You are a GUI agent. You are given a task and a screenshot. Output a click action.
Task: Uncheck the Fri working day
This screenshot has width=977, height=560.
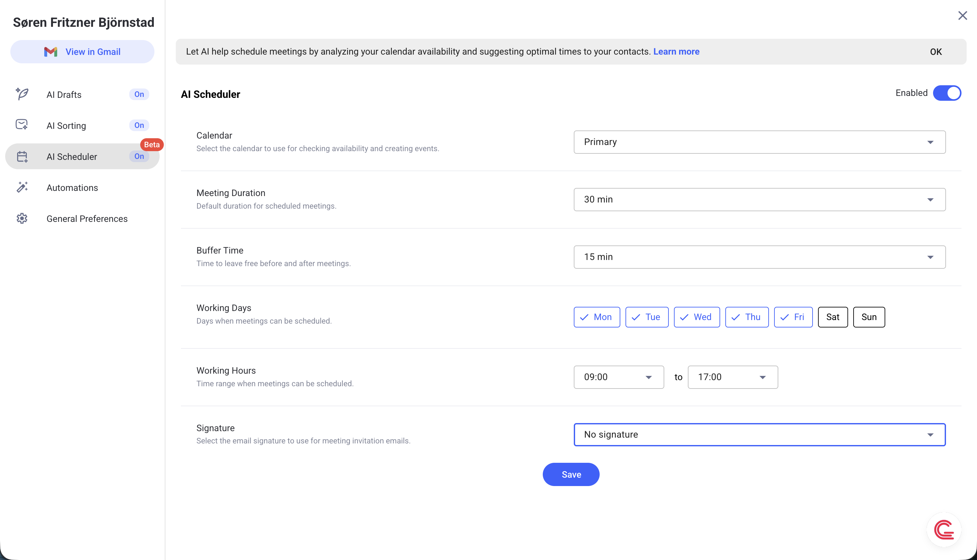click(793, 317)
